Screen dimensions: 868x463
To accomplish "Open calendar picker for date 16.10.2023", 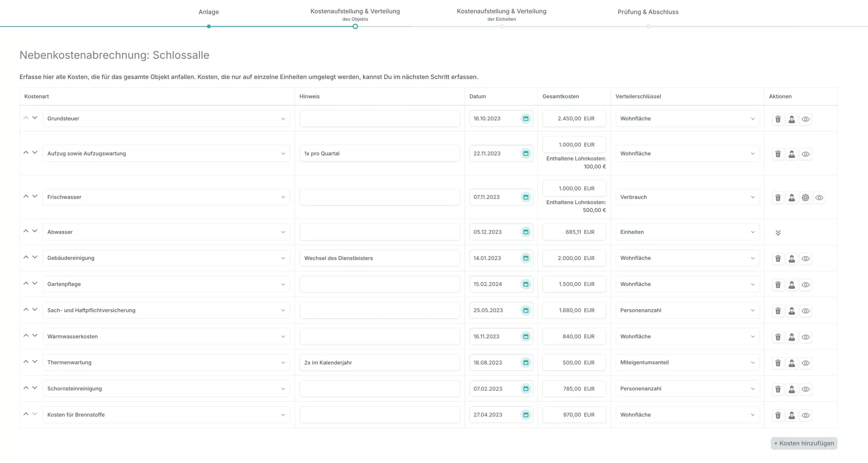I will tap(526, 119).
